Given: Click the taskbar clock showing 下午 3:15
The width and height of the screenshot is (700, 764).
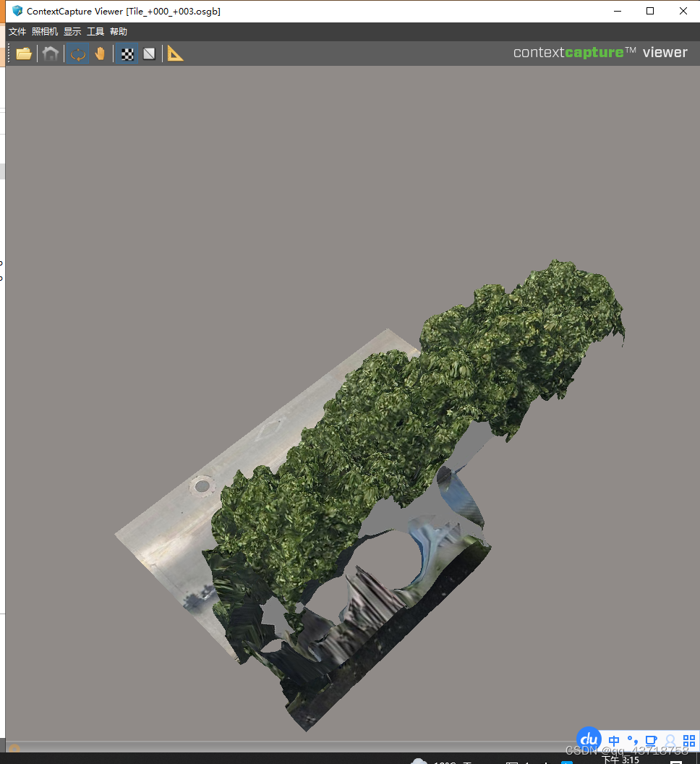Looking at the screenshot, I should (x=620, y=760).
